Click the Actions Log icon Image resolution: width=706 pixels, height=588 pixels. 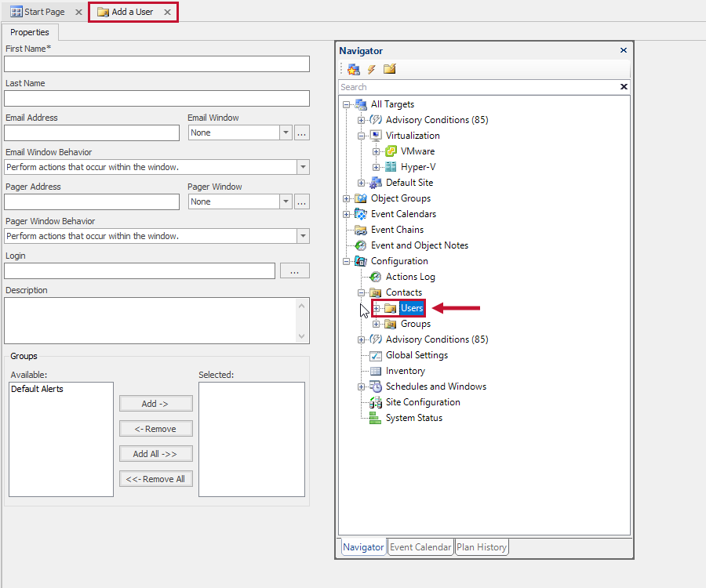375,276
